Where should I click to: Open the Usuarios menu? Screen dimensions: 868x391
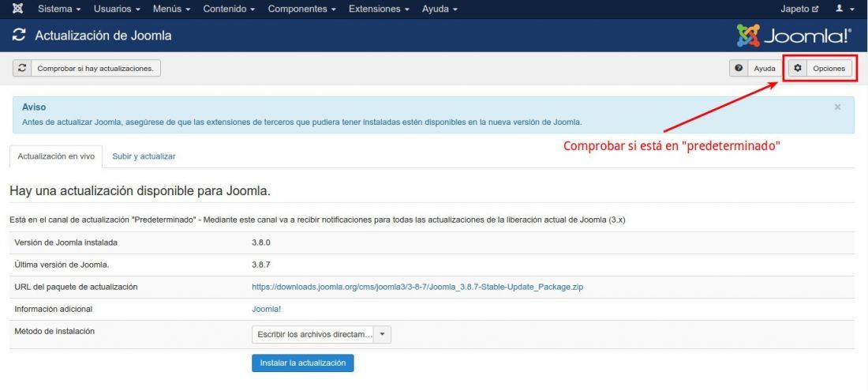[x=117, y=9]
